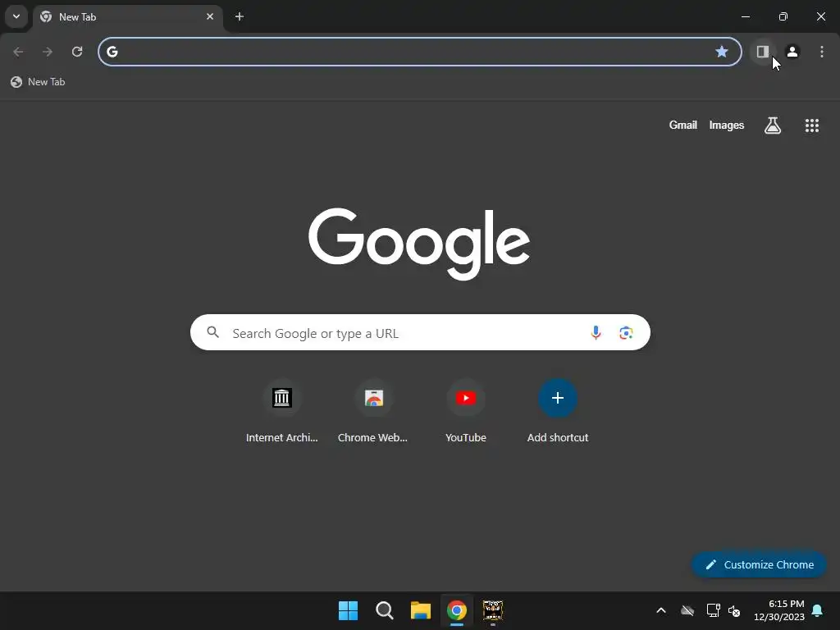Open the Chrome side panel
The image size is (840, 630).
(x=762, y=52)
